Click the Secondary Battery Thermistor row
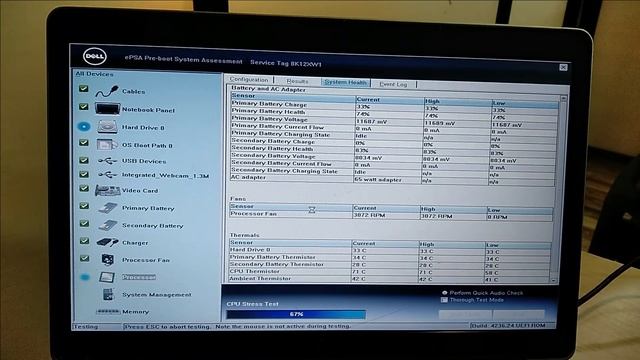 [390, 265]
